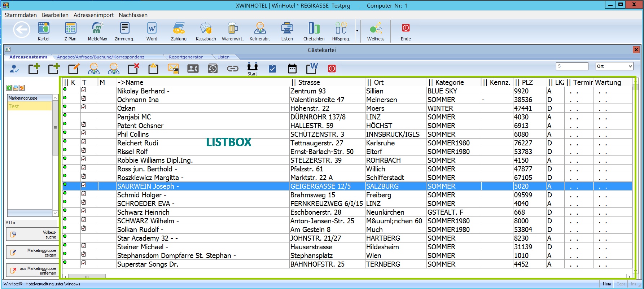644x289 pixels.
Task: Click the blue clipboard checkmark icon
Action: coord(272,69)
